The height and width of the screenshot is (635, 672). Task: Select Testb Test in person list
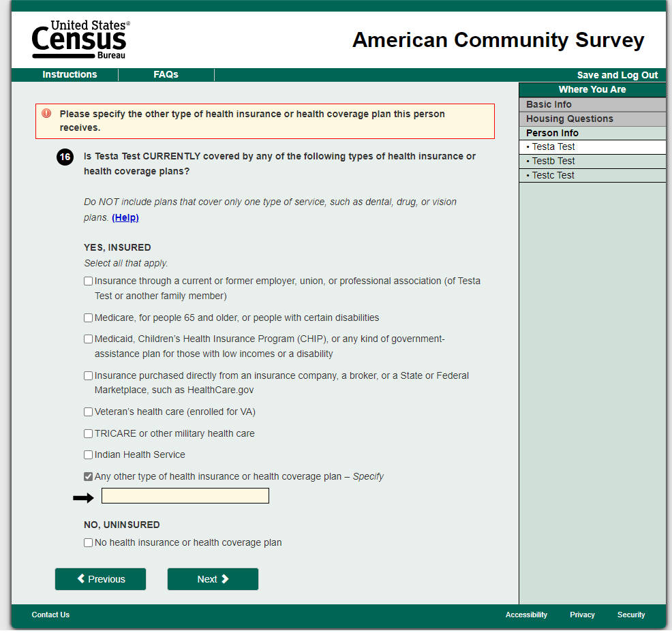click(592, 161)
